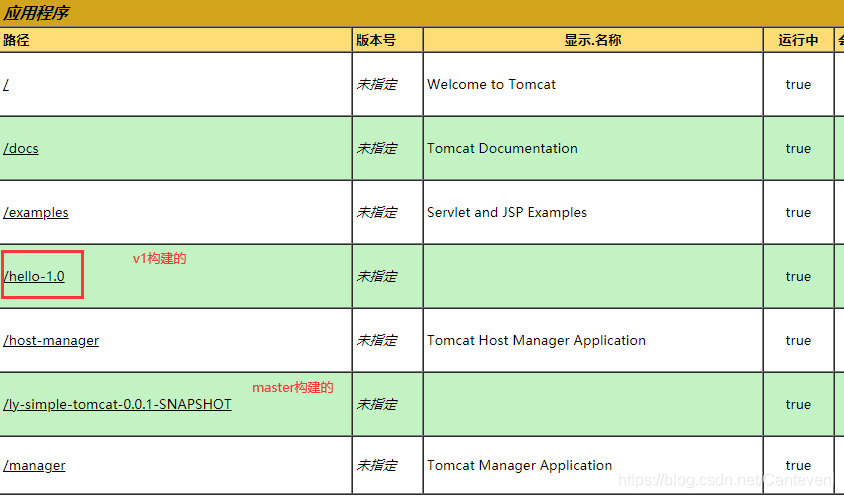The image size is (844, 498).
Task: Select the 未指定 version in the /hello-1.0 row
Action: (377, 277)
